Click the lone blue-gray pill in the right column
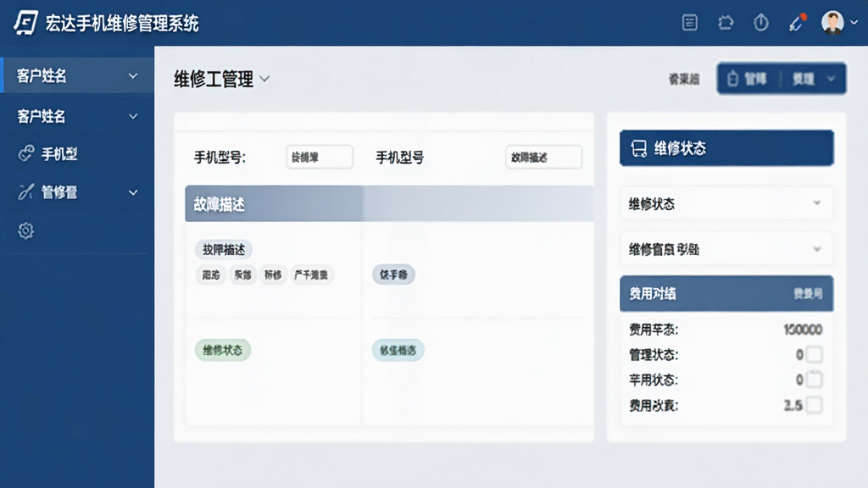Image resolution: width=868 pixels, height=488 pixels. coord(393,274)
